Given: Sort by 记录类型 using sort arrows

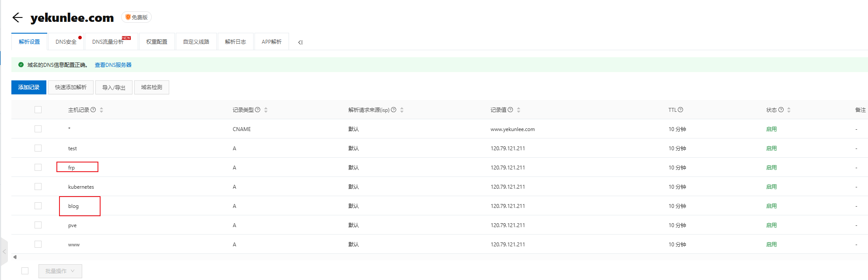Looking at the screenshot, I should click(x=266, y=110).
